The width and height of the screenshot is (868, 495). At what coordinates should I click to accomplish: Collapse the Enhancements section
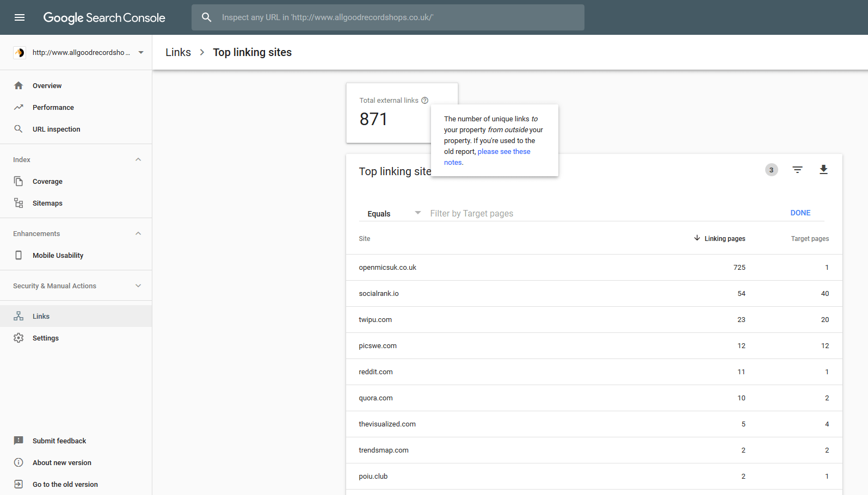click(x=138, y=233)
